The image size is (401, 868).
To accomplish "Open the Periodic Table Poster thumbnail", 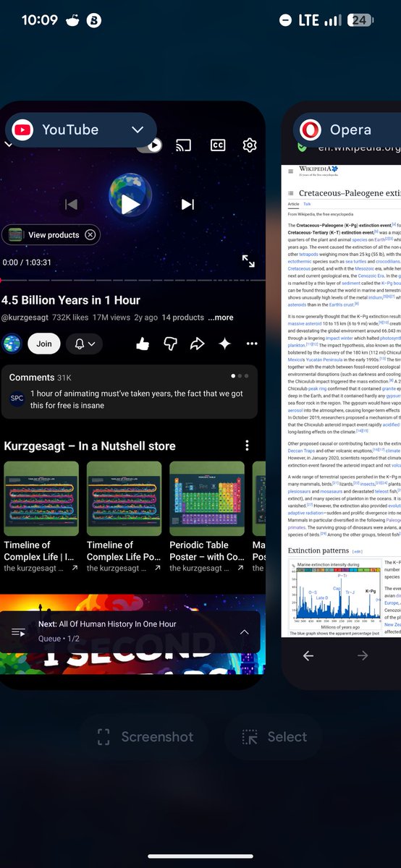I will click(x=207, y=498).
